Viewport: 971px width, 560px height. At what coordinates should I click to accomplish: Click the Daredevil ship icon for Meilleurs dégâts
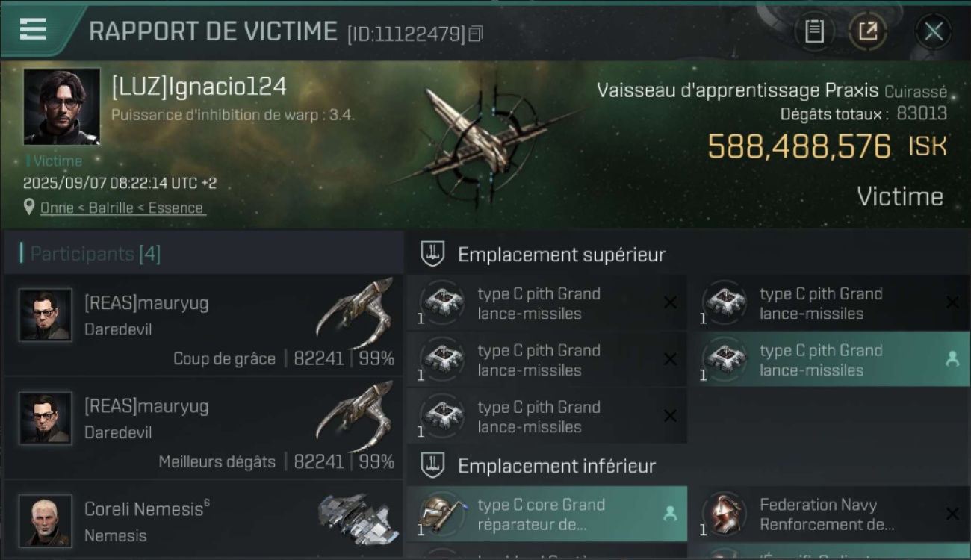point(356,414)
